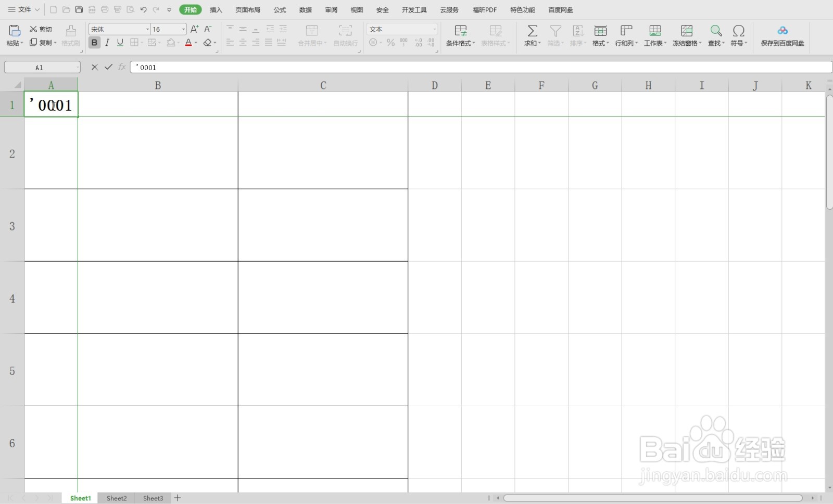The height and width of the screenshot is (504, 833).
Task: Click the Conditional Formatting (条件格式) icon
Action: (x=461, y=31)
